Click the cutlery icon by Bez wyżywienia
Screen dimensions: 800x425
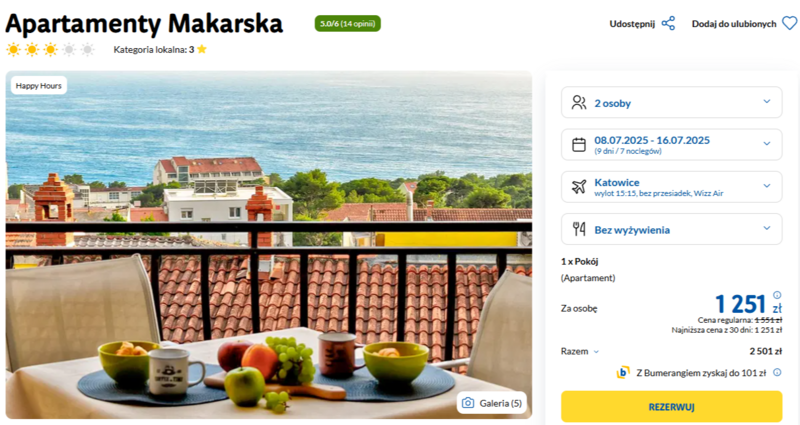579,229
